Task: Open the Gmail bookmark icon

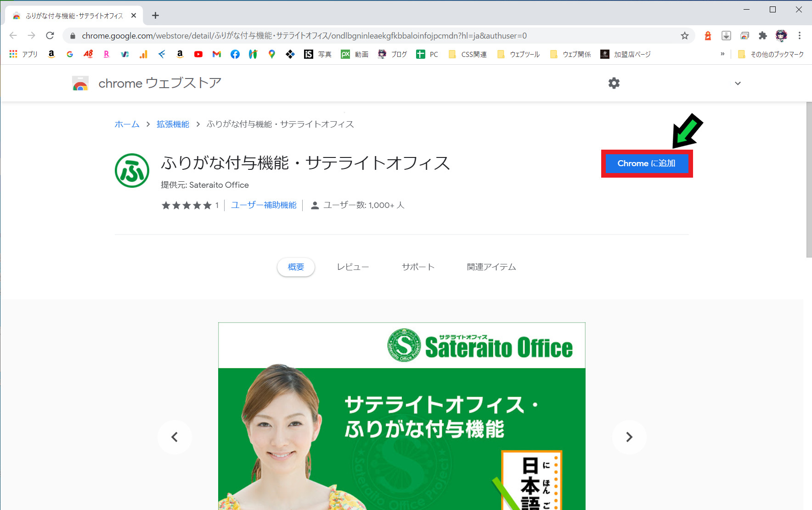Action: pyautogui.click(x=217, y=54)
